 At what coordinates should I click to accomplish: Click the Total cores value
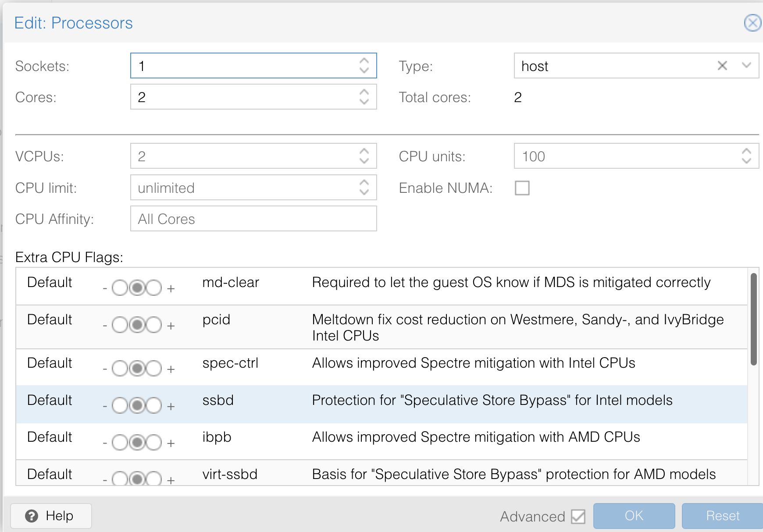(518, 97)
